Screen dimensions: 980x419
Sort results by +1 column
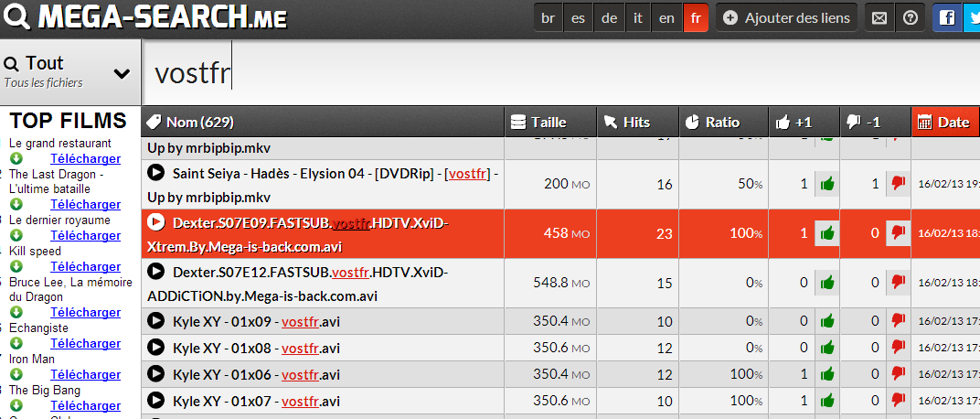tap(804, 122)
